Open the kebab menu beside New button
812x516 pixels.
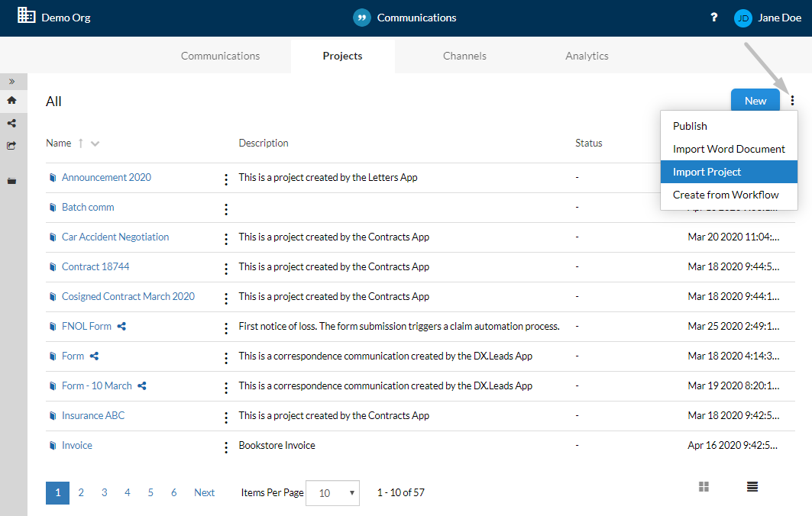(792, 101)
